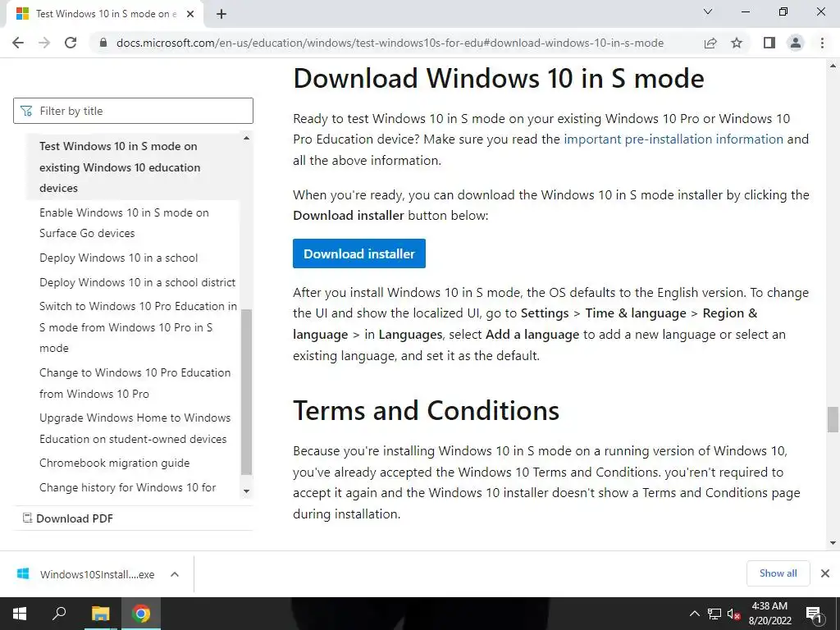Open Deploy Windows 10 in a school district

pos(137,282)
